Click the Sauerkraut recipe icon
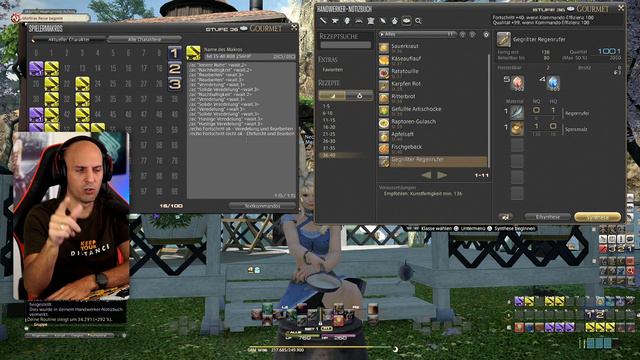Viewport: 640px width, 360px height. (x=384, y=48)
